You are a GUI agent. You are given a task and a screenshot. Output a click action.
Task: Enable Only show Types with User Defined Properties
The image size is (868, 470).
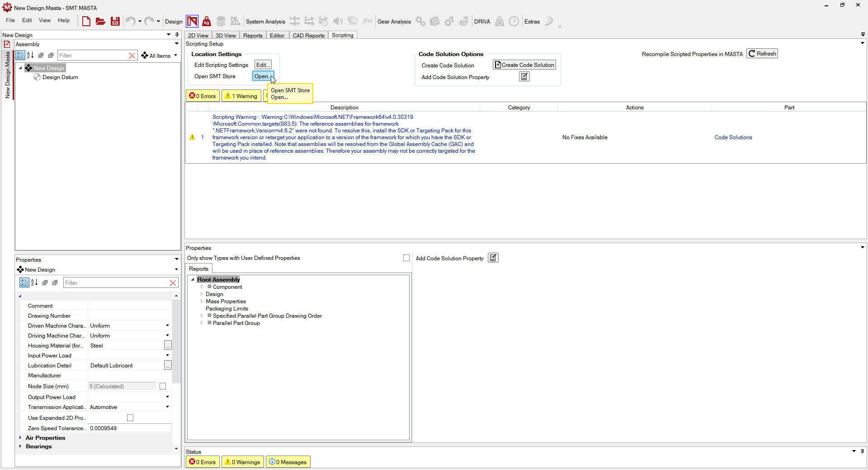coord(406,258)
